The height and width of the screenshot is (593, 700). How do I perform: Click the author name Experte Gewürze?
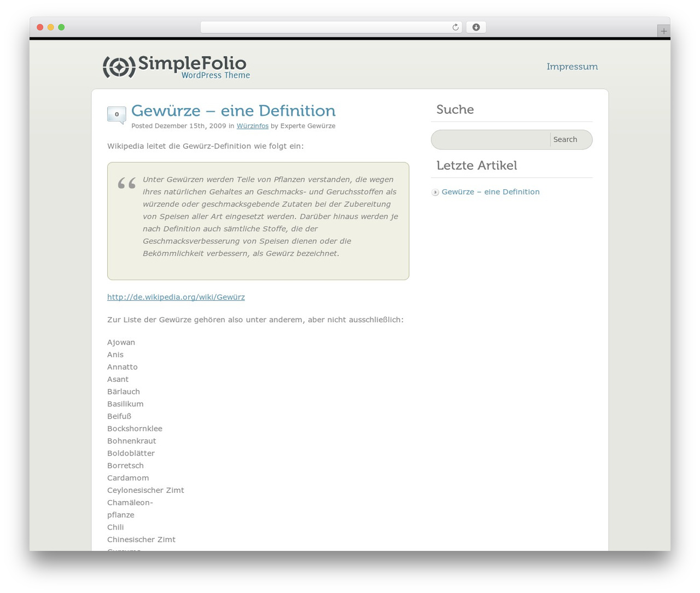[x=308, y=126]
